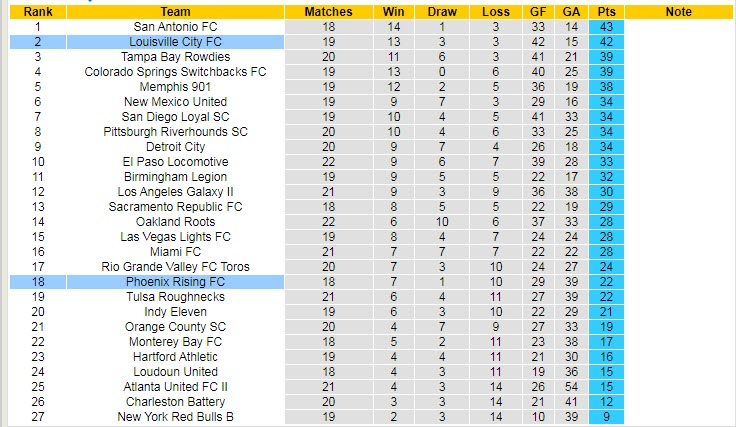Viewport: 736px width, 427px height.
Task: Click the rank 18 highlighted cell
Action: click(38, 282)
